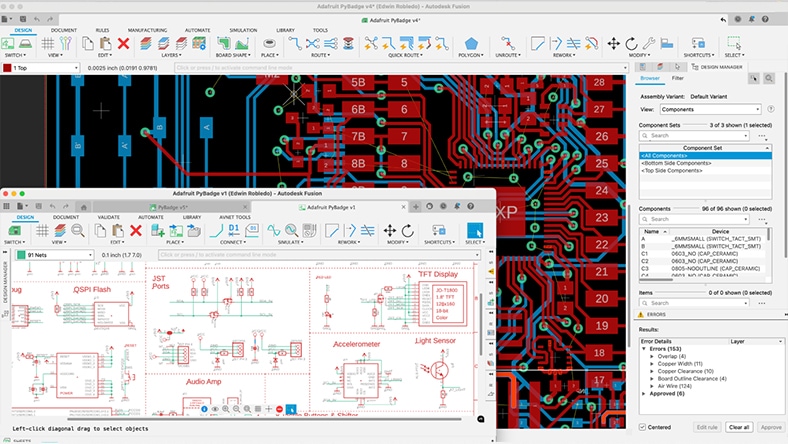
Task: Click the help question icon beside View dropdown
Action: (770, 109)
